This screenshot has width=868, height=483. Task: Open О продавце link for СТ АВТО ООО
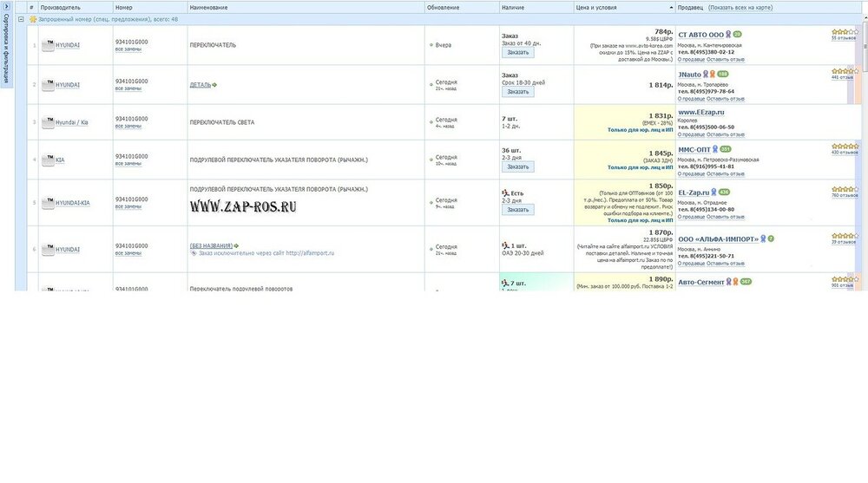point(692,59)
